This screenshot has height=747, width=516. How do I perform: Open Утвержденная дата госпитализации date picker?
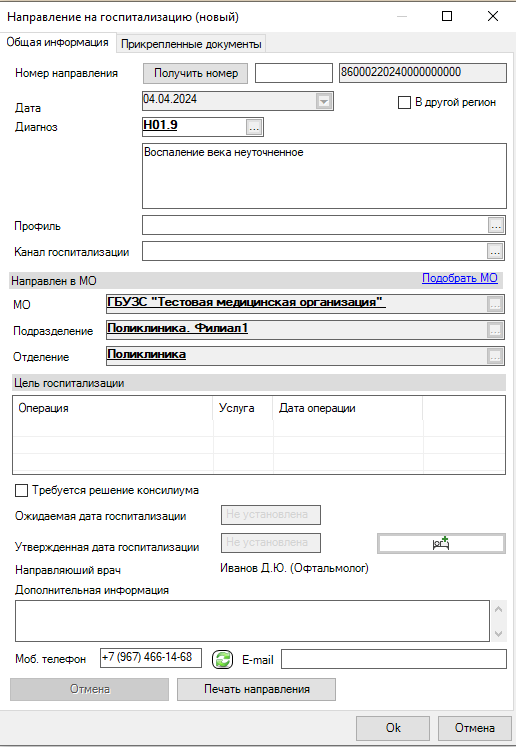coord(271,543)
